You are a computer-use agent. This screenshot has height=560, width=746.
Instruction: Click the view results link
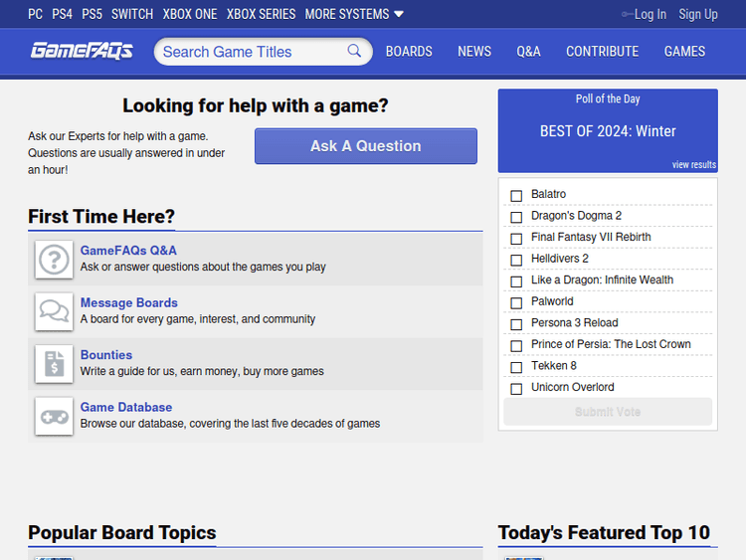tap(693, 165)
